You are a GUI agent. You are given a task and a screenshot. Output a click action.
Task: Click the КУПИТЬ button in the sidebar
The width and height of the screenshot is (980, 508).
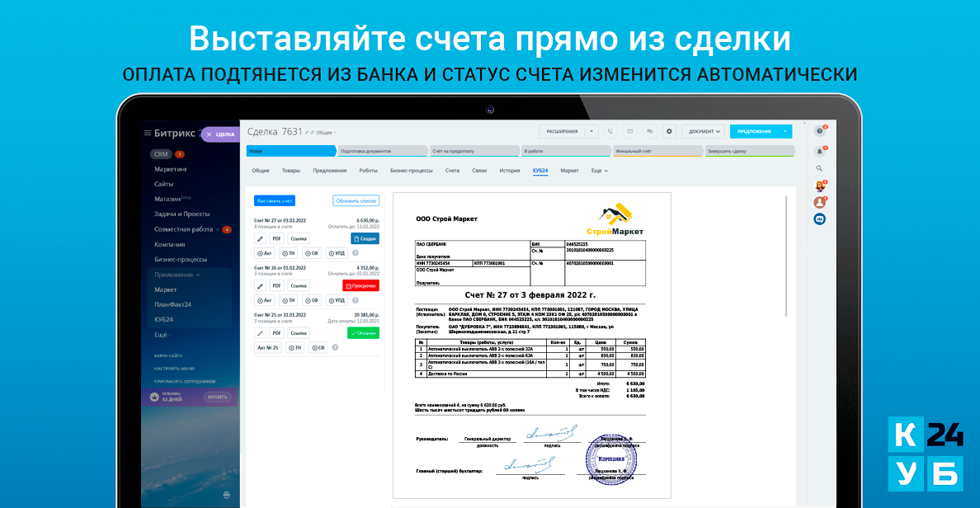pyautogui.click(x=218, y=397)
